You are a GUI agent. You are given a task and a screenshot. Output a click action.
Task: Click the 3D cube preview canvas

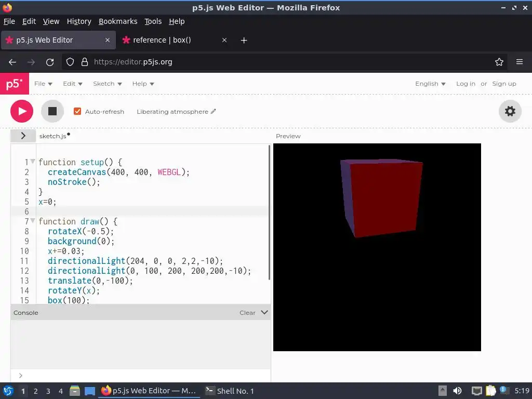377,247
